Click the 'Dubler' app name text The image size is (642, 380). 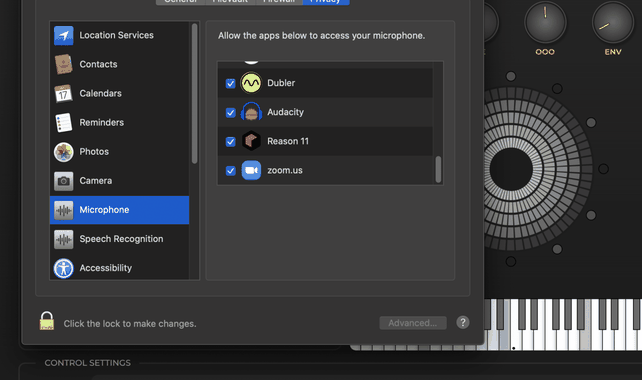(x=281, y=83)
